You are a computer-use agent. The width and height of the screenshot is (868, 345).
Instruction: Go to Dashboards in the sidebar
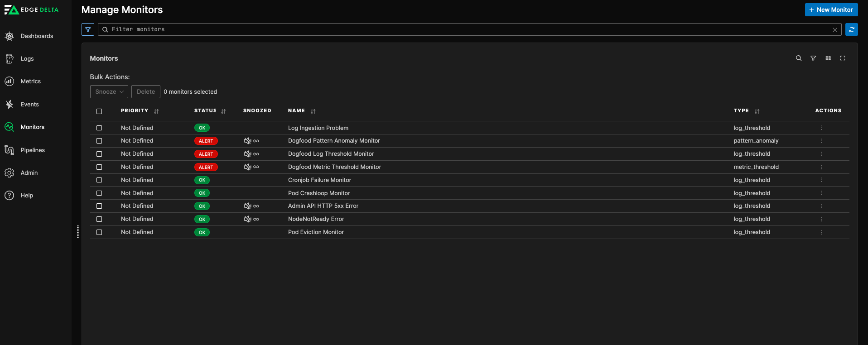coord(37,36)
